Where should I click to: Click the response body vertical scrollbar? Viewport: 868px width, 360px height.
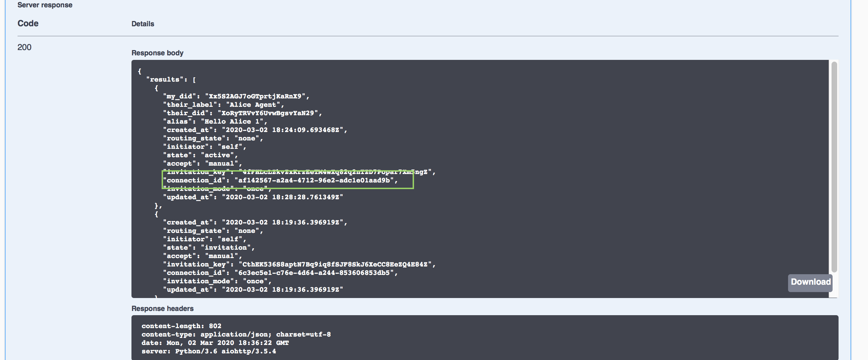(834, 167)
